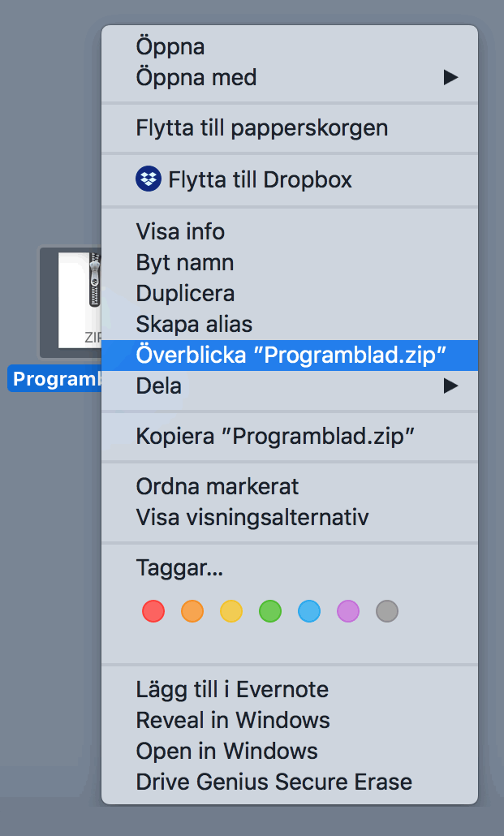Viewport: 504px width, 836px height.
Task: Select Byt namn to rename file
Action: 185,263
